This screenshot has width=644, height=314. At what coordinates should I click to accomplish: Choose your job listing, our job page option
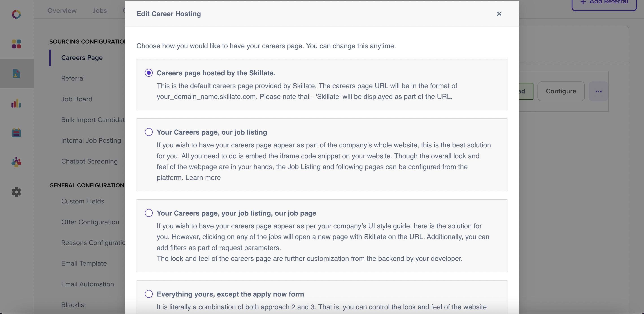click(x=149, y=213)
